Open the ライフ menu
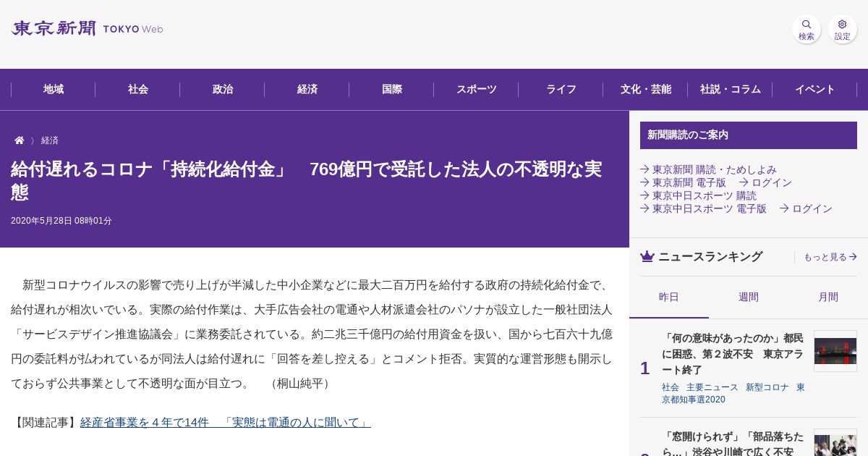Screen dimensions: 868x456 click(561, 89)
